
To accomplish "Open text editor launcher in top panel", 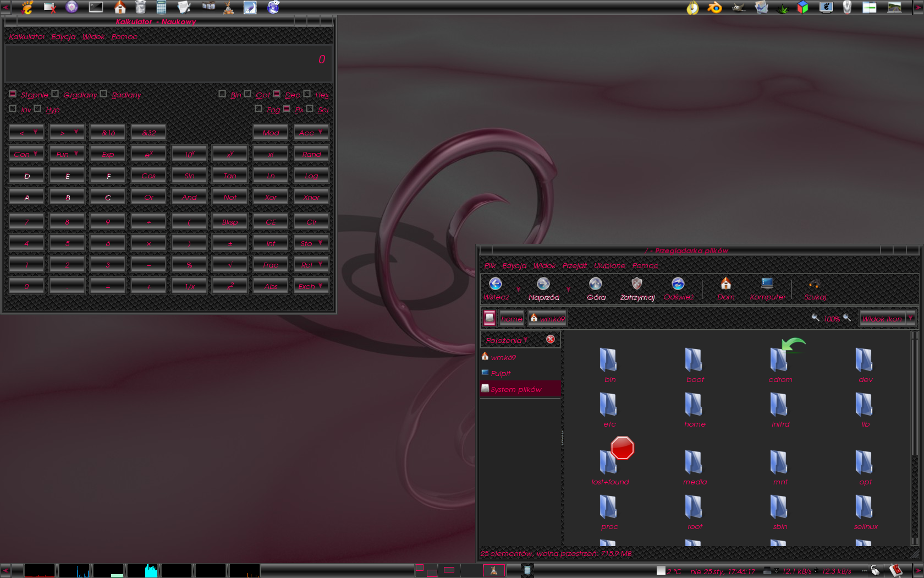I will 184,7.
